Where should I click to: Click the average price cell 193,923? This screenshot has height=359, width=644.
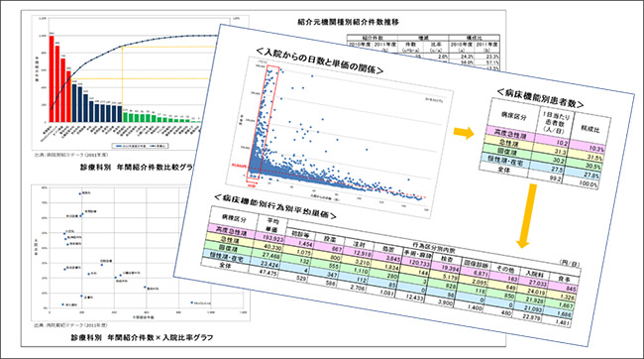point(273,239)
